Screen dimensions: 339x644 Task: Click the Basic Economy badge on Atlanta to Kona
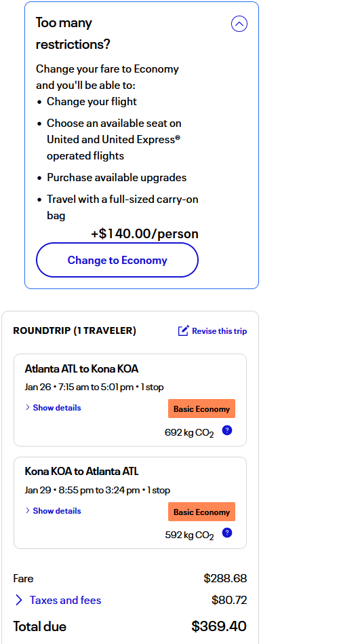(x=201, y=409)
